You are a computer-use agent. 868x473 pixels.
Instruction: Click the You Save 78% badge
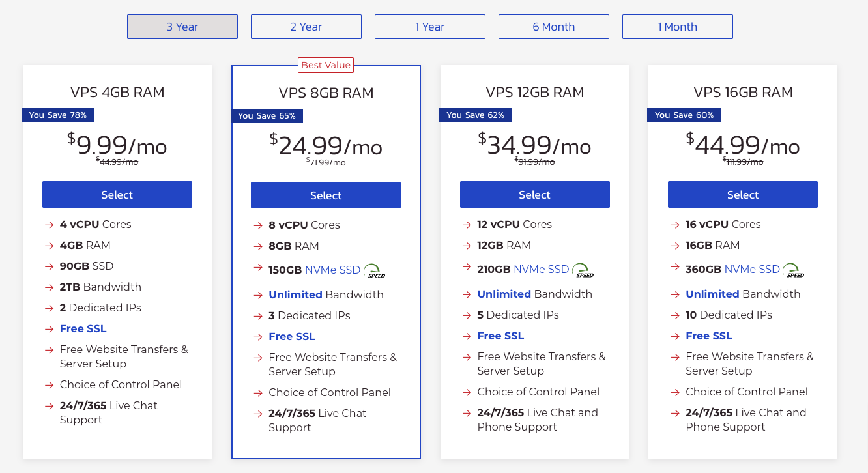click(x=57, y=115)
